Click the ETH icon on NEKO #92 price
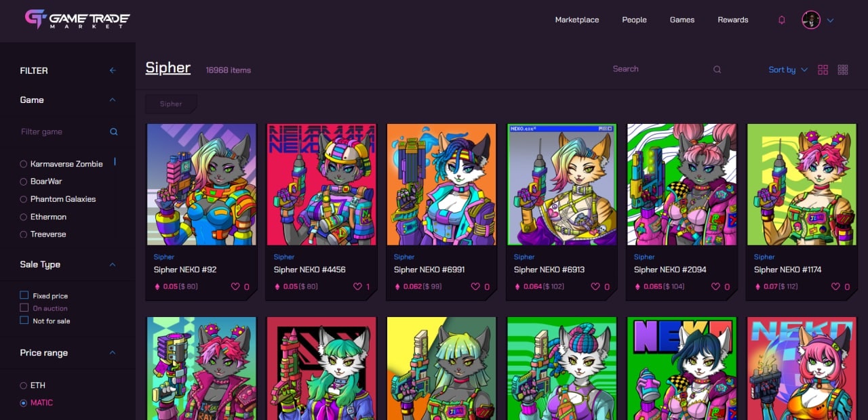This screenshot has width=868, height=420. [x=157, y=287]
